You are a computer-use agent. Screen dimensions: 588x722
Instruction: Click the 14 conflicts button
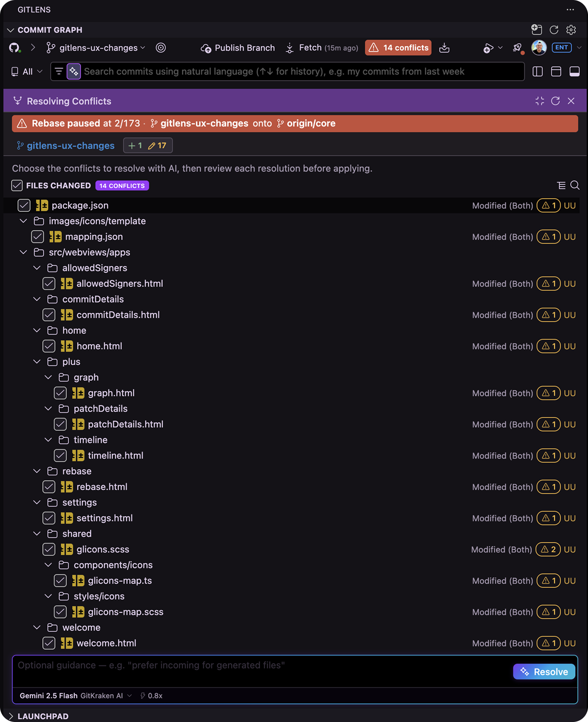pyautogui.click(x=398, y=48)
